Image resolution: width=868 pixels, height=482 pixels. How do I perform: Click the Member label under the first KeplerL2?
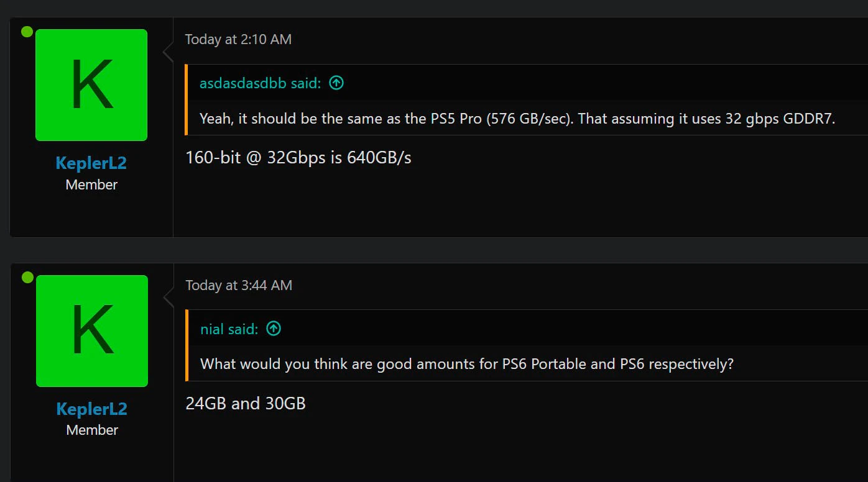(91, 184)
